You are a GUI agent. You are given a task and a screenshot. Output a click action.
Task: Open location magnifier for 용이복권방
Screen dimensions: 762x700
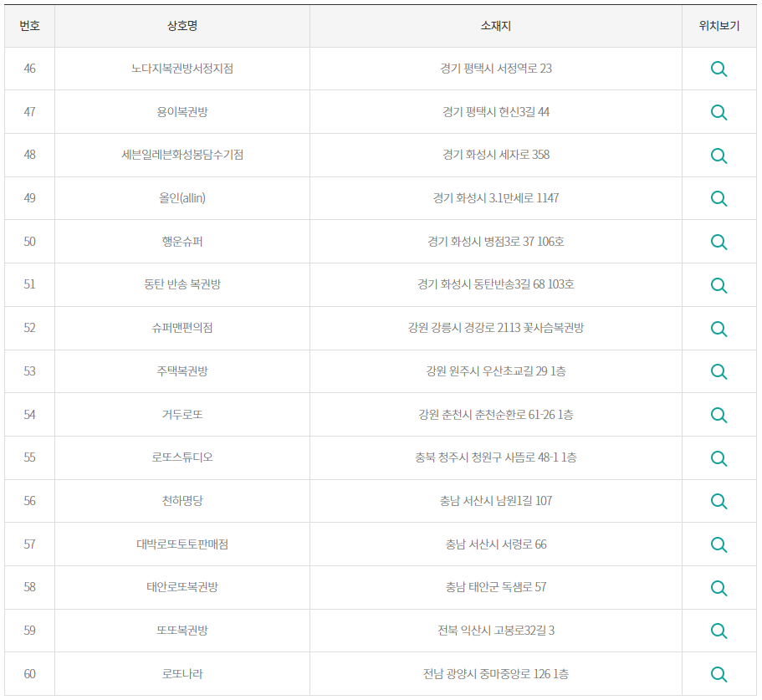tap(719, 112)
